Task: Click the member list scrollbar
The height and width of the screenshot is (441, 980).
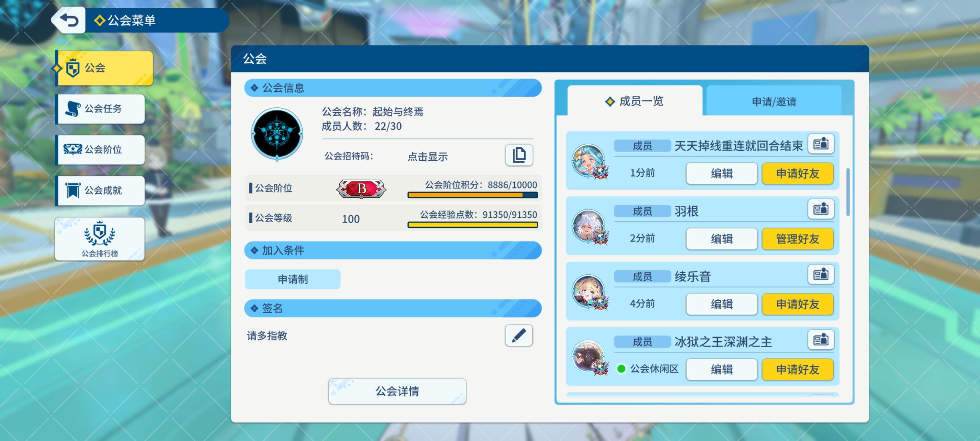Action: [x=848, y=192]
